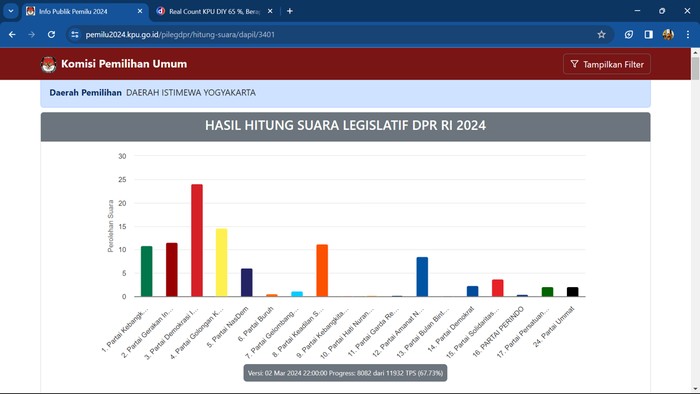Viewport: 700px width, 394px height.
Task: Switch to Info Publik Pemilu 2024 tab
Action: [x=85, y=12]
